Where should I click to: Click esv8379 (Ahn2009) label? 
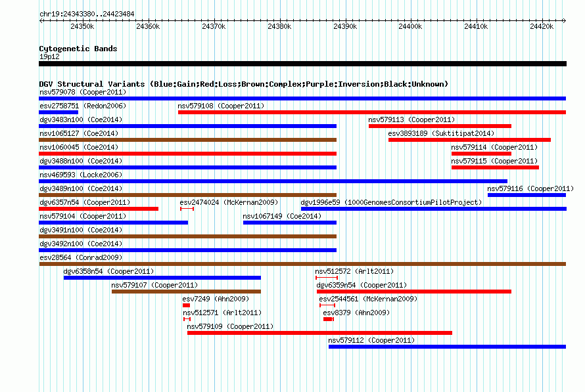[x=356, y=313]
